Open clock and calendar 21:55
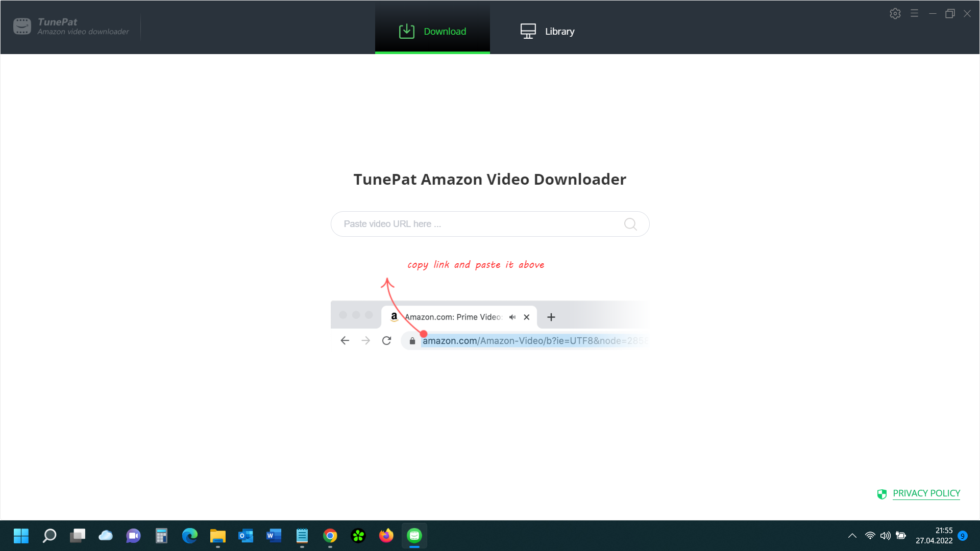 934,536
